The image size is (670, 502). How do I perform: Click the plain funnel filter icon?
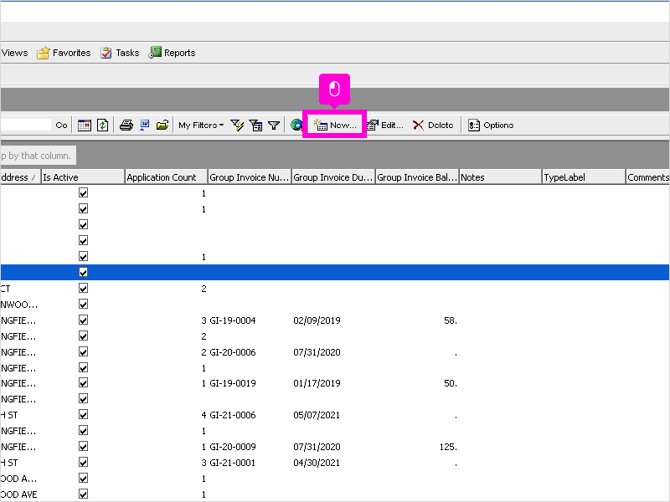(x=274, y=125)
